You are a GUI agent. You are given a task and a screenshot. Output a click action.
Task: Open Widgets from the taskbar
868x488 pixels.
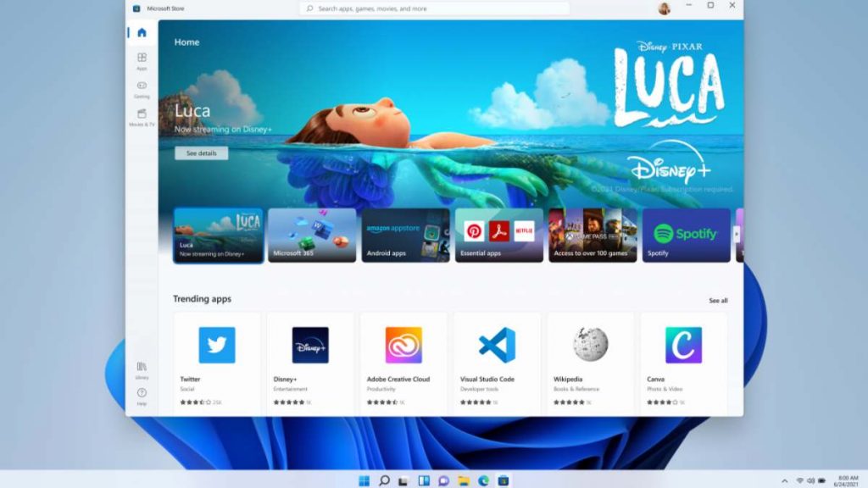pyautogui.click(x=424, y=480)
